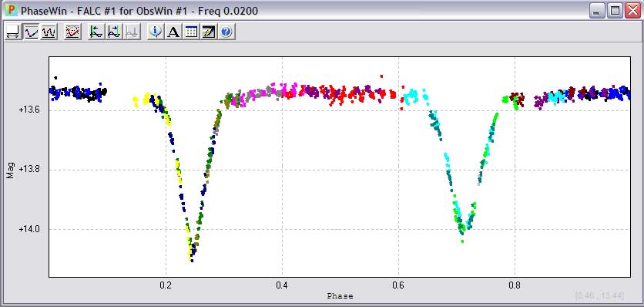The image size is (644, 307).
Task: Open the font settings 'A' icon
Action: coord(173,32)
